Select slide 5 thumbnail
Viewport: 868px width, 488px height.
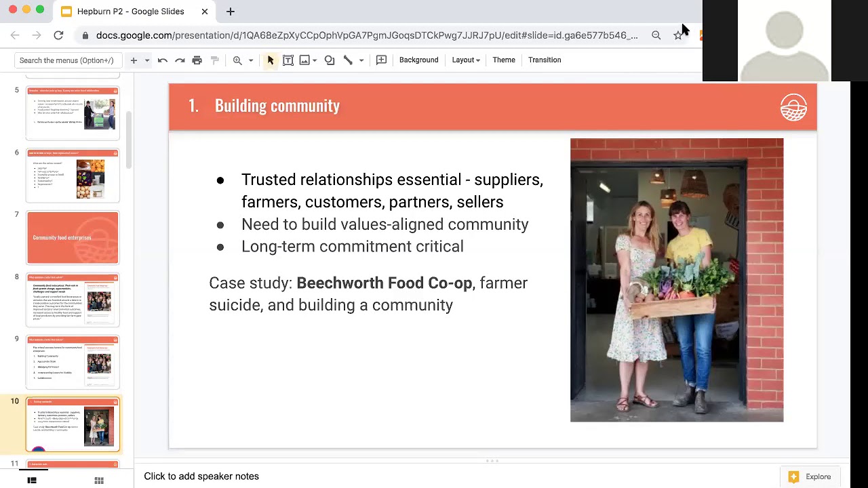tap(73, 112)
